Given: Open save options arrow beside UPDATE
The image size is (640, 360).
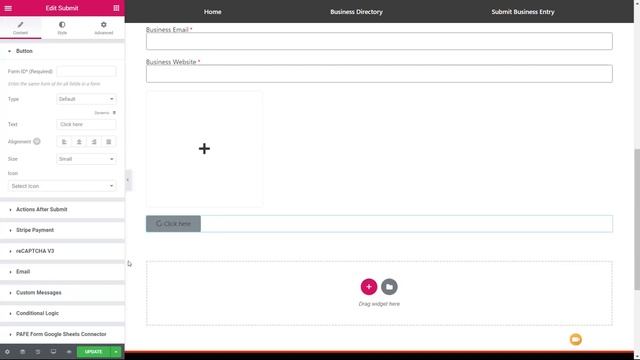Looking at the screenshot, I should pyautogui.click(x=116, y=352).
